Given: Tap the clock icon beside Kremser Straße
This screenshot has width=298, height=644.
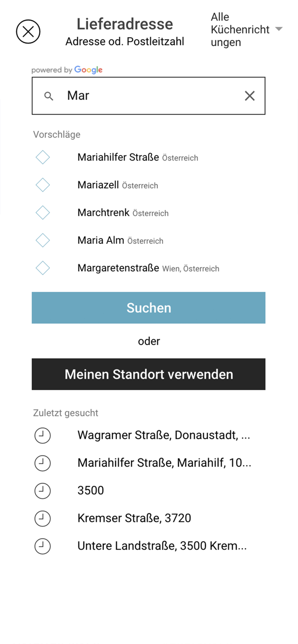Looking at the screenshot, I should pyautogui.click(x=43, y=518).
